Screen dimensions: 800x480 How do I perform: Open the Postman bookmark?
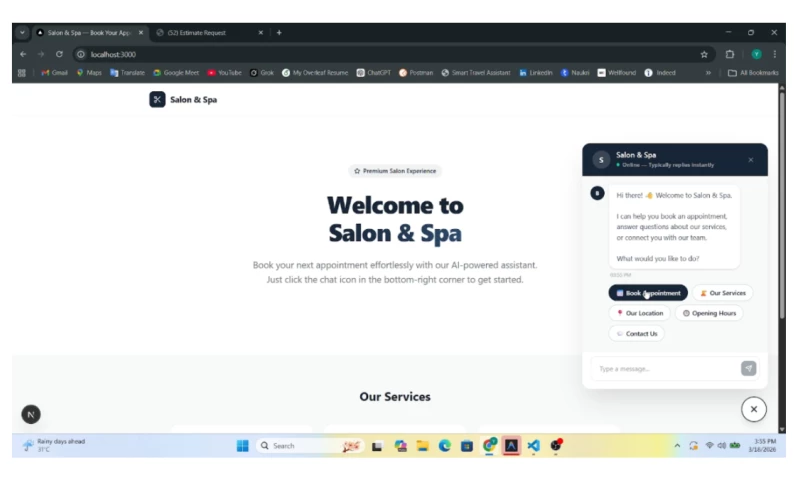(x=416, y=73)
